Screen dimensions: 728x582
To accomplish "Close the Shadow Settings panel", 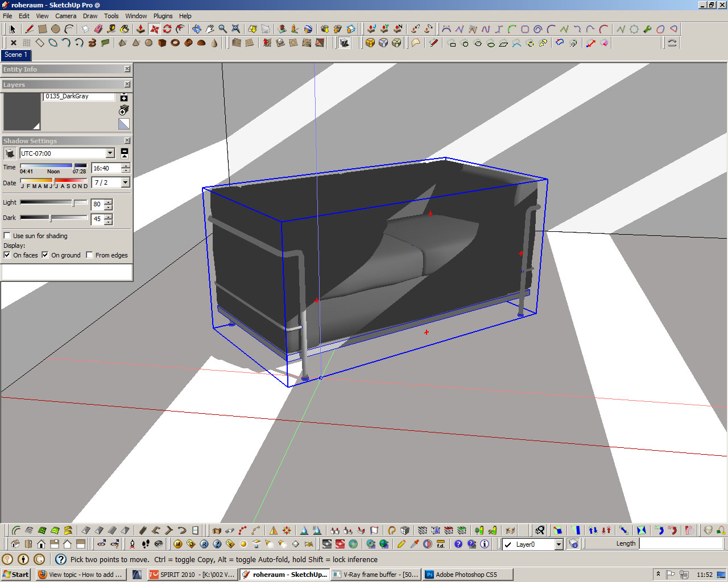I will pos(127,140).
